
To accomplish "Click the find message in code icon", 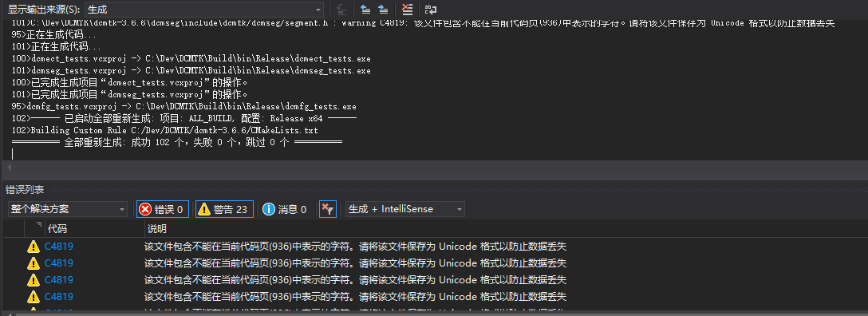I will [x=342, y=10].
